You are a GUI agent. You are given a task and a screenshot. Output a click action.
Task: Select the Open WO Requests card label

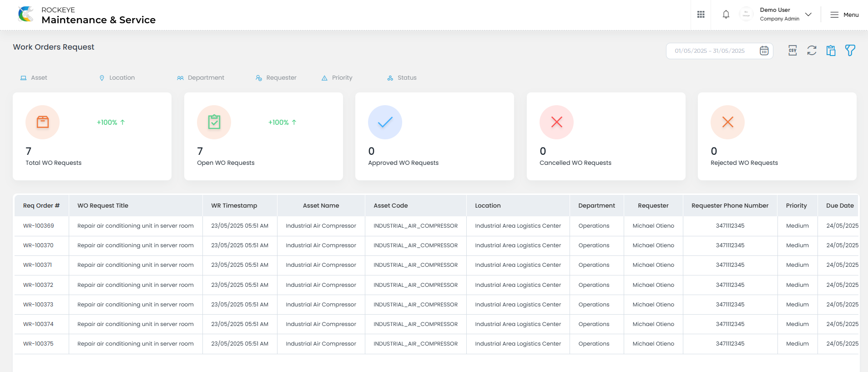(226, 163)
